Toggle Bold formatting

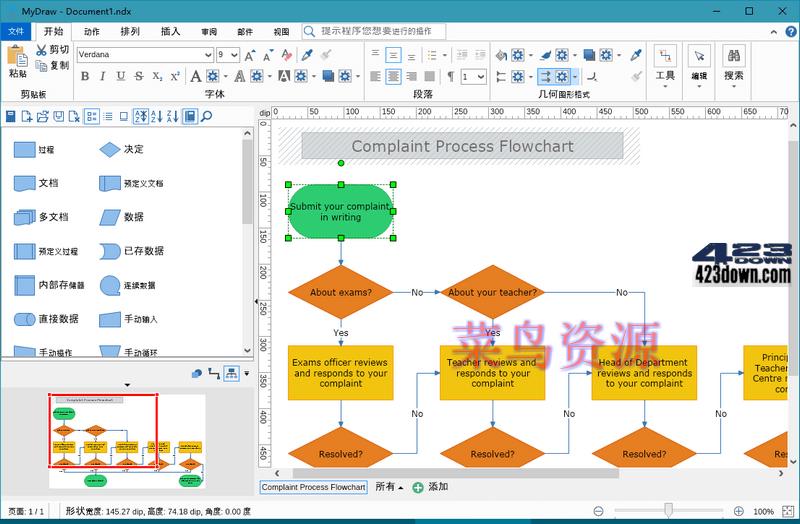tap(85, 77)
